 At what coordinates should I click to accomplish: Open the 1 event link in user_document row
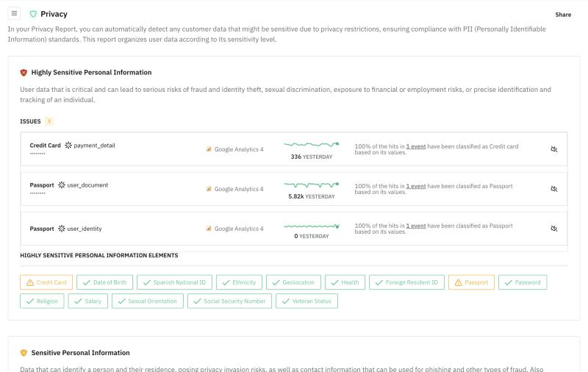[416, 187]
